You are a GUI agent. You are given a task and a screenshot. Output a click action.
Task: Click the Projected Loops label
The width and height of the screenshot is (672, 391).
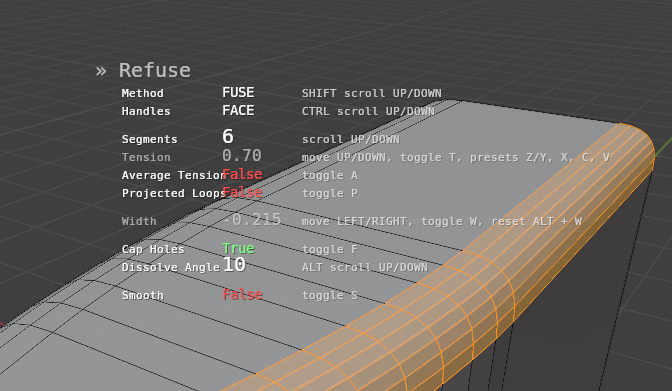(x=173, y=193)
